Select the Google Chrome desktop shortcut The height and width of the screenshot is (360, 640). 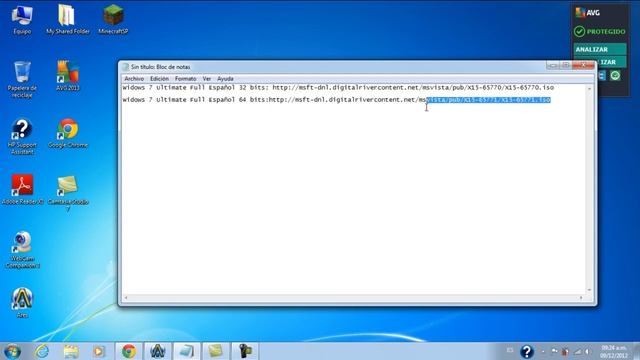click(68, 133)
